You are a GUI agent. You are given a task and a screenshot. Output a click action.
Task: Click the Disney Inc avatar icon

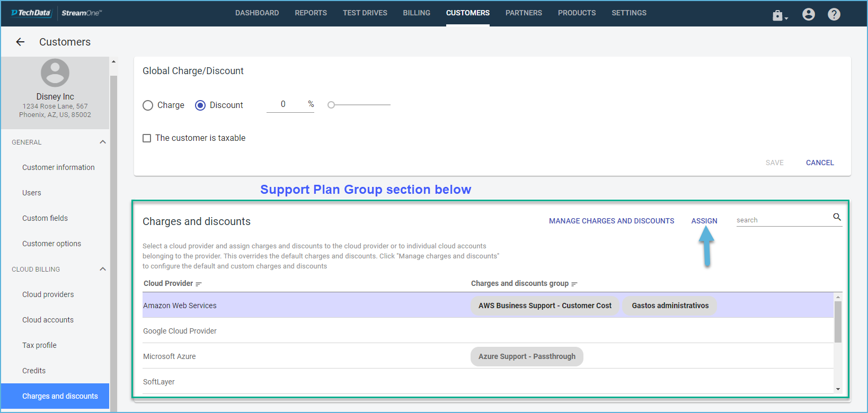pyautogui.click(x=55, y=73)
